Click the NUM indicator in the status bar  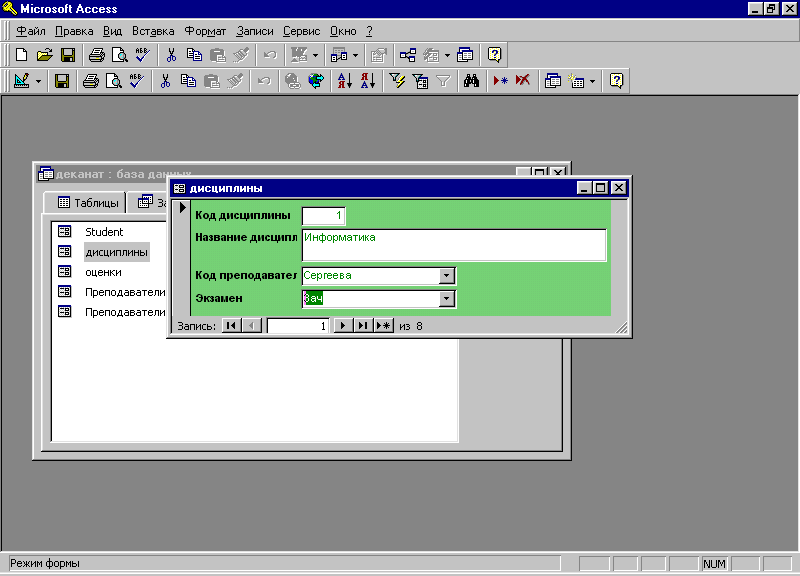714,564
